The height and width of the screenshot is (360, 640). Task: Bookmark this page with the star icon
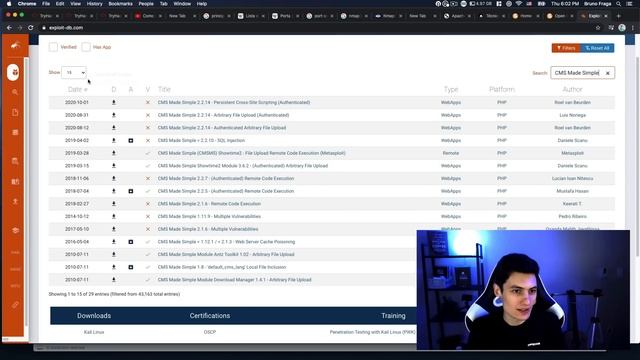[598, 28]
